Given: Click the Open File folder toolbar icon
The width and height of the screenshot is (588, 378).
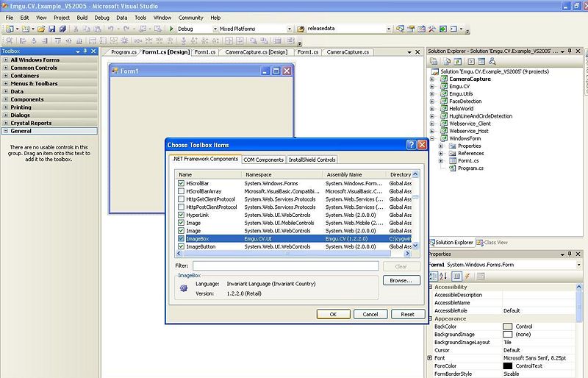Looking at the screenshot, I should point(41,29).
